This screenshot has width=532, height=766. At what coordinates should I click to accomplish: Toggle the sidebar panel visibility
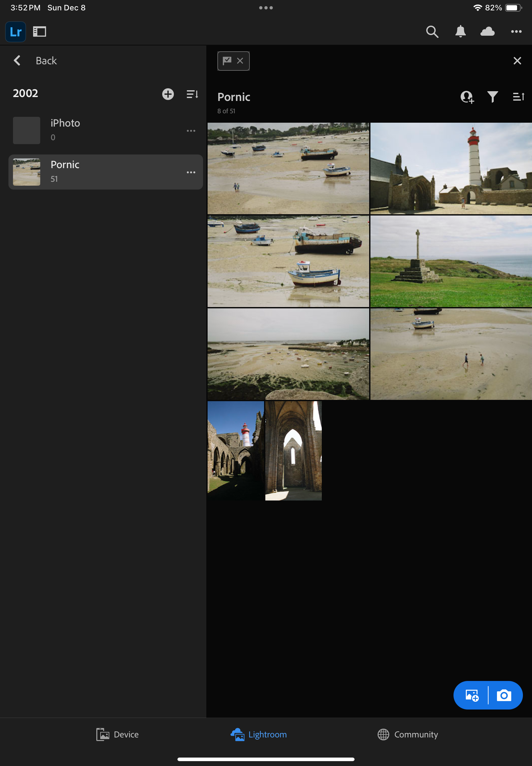tap(39, 32)
